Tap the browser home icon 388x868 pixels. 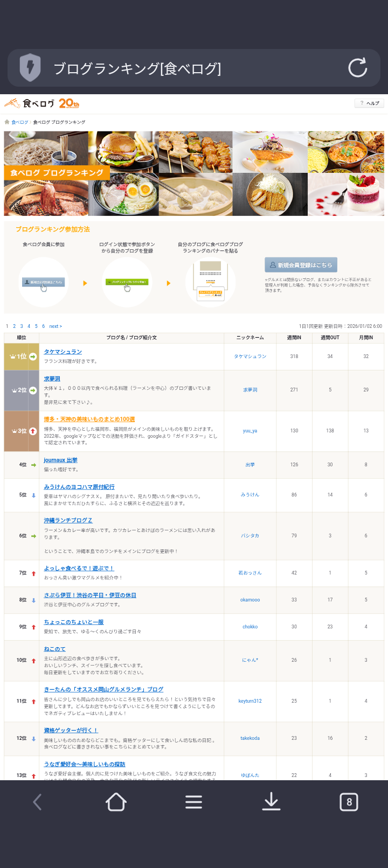(116, 802)
